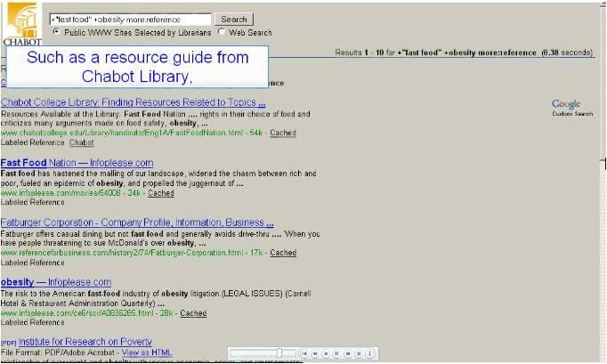Open Cached link for infoplease movies result
Image resolution: width=607 pixels, height=364 pixels.
pyautogui.click(x=161, y=193)
